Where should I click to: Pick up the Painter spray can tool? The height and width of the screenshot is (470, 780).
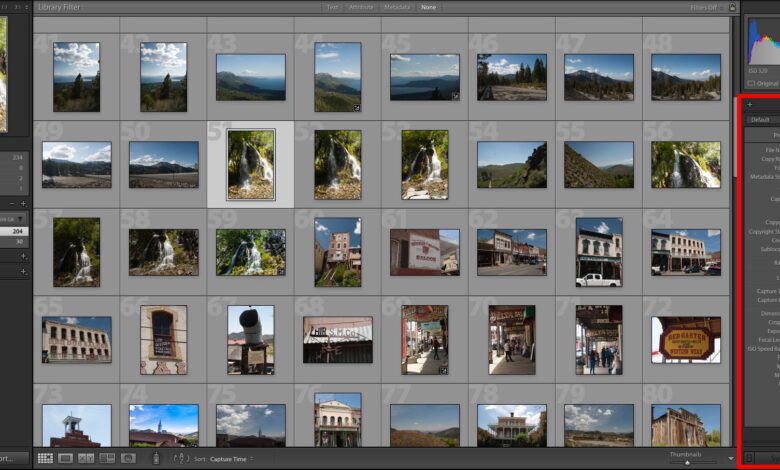pos(156,458)
